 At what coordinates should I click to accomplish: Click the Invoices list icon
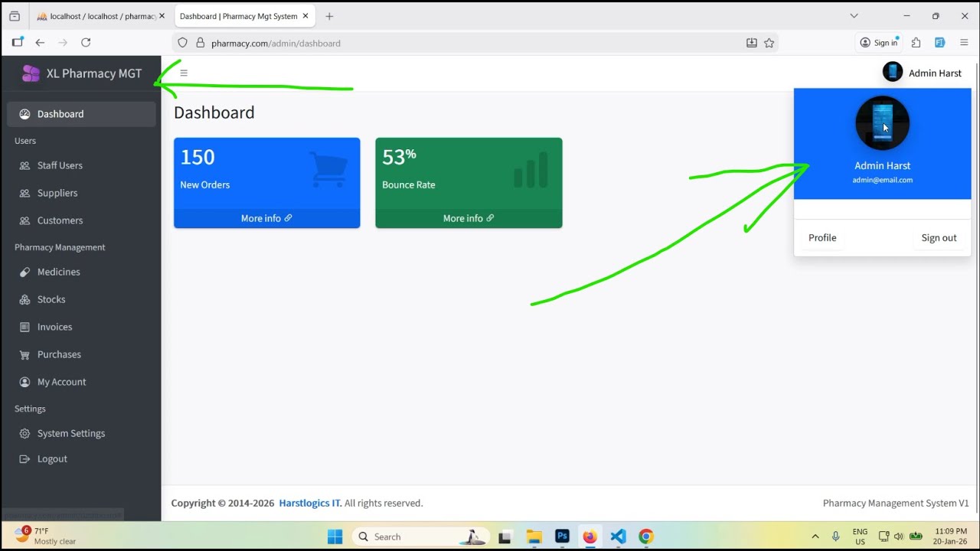[x=24, y=327]
